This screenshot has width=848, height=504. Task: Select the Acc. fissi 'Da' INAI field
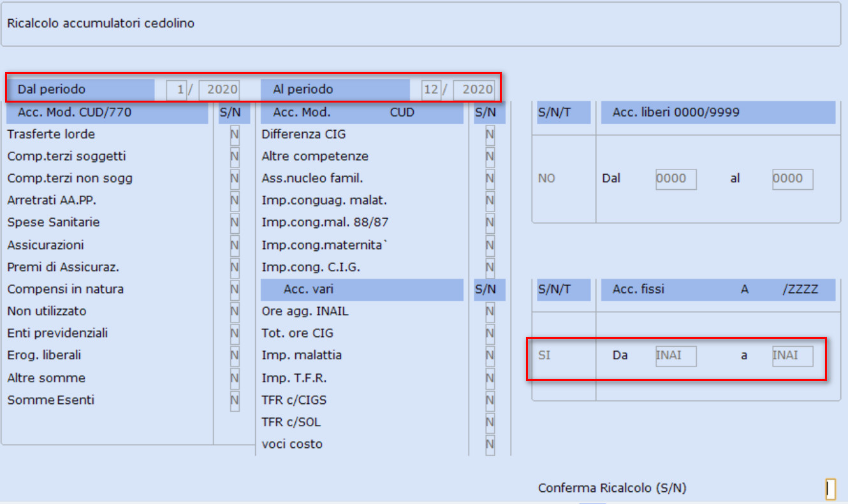(x=676, y=356)
